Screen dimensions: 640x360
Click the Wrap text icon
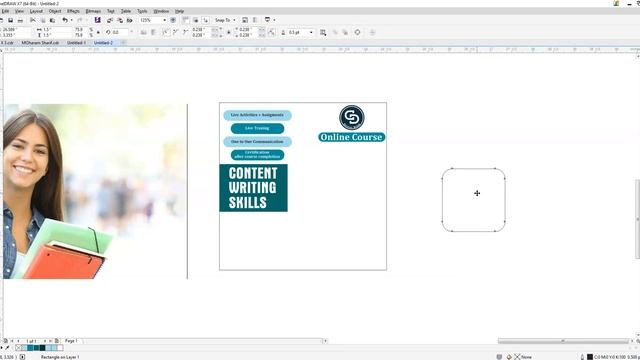323,32
